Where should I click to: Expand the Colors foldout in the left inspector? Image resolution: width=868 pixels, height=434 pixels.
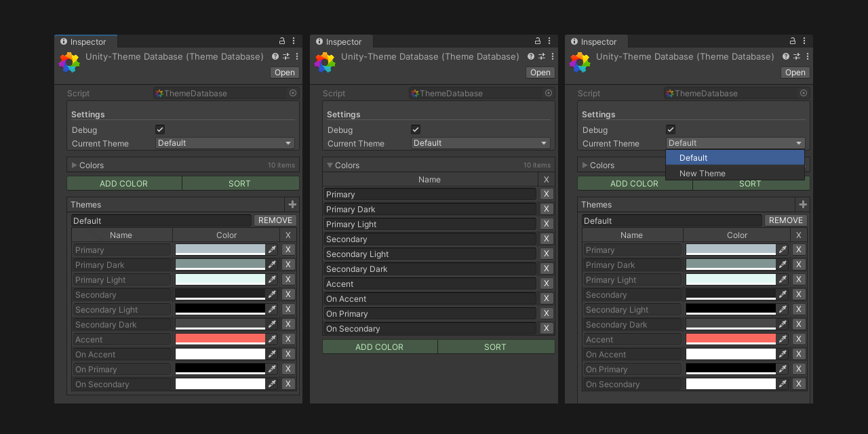(x=73, y=165)
